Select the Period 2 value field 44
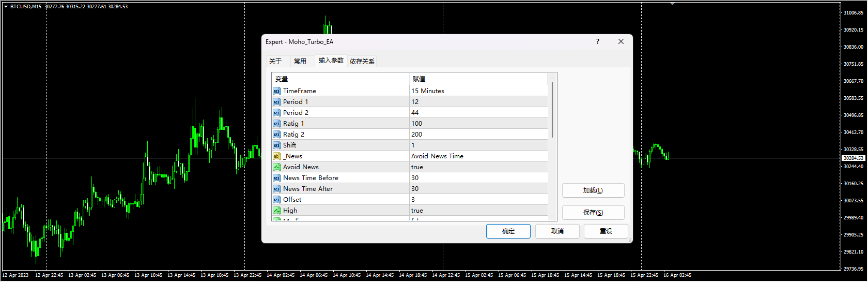The image size is (868, 282). point(415,113)
